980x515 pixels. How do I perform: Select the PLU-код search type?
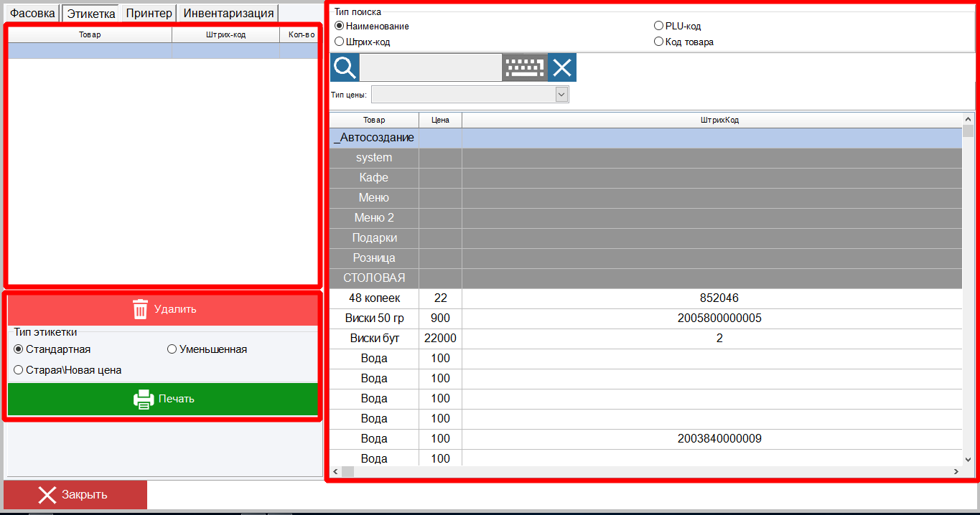coord(658,26)
